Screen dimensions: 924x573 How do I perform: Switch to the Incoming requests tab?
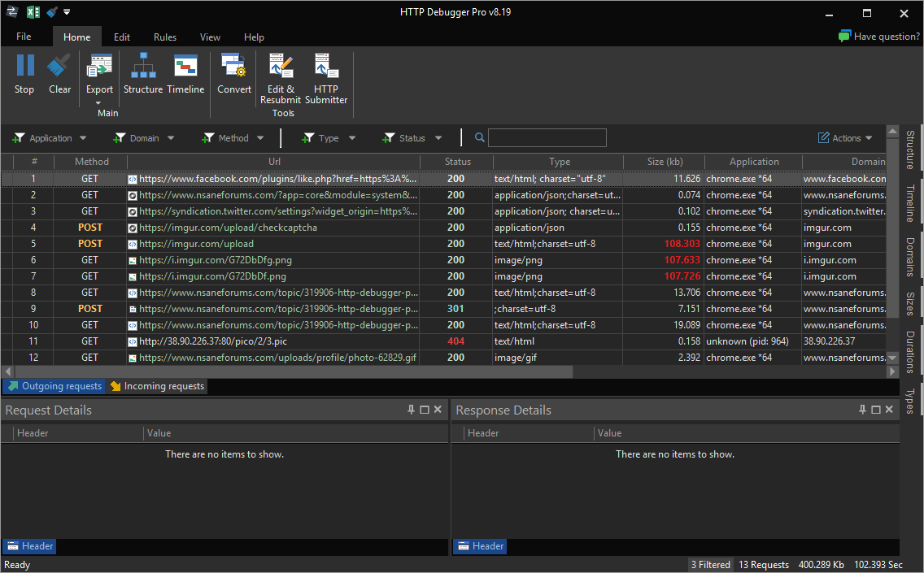156,386
